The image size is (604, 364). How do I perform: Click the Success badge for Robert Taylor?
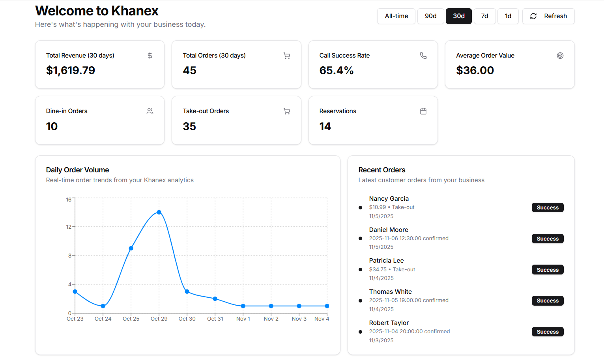[x=547, y=332]
